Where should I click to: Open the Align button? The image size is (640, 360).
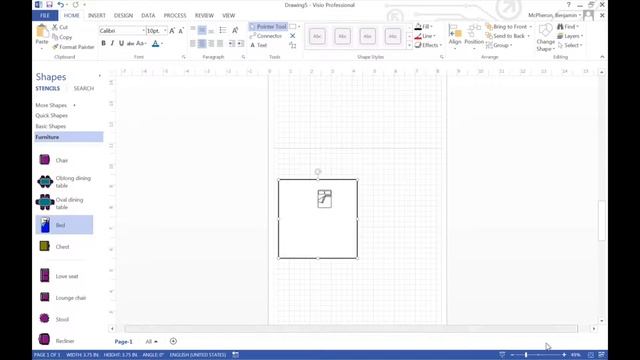click(455, 37)
